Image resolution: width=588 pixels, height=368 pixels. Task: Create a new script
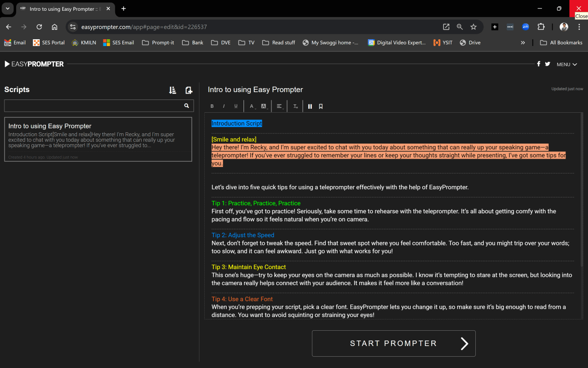tap(189, 90)
